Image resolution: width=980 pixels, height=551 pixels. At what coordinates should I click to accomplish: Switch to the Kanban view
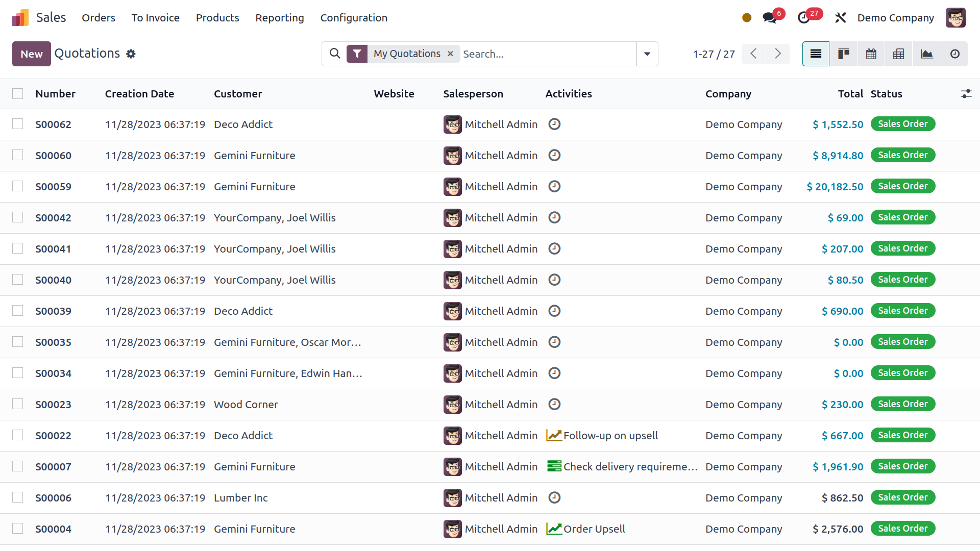pyautogui.click(x=843, y=54)
